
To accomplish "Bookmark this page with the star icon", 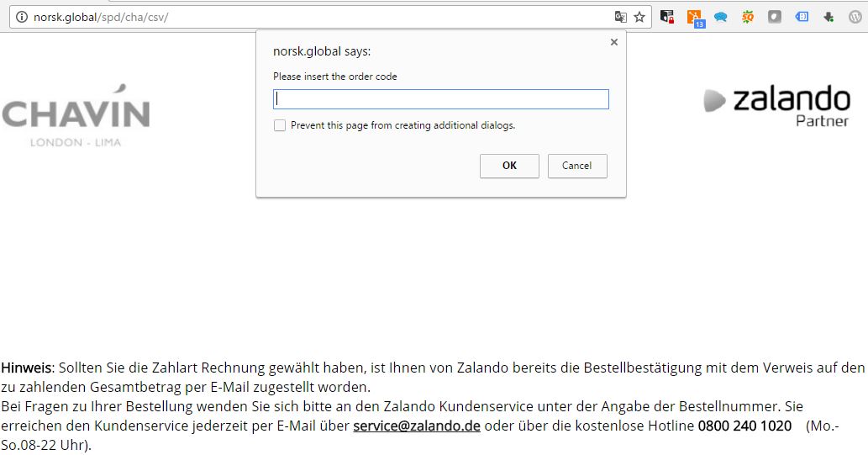I will point(639,17).
